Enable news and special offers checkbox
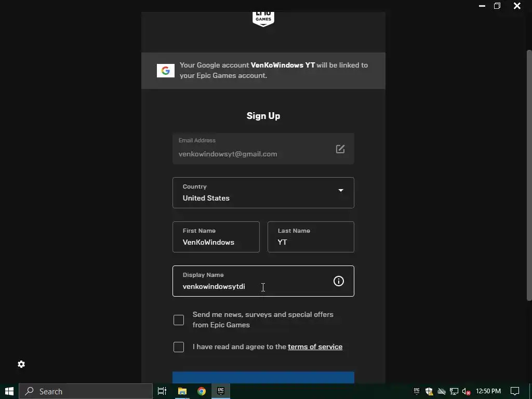 [179, 320]
